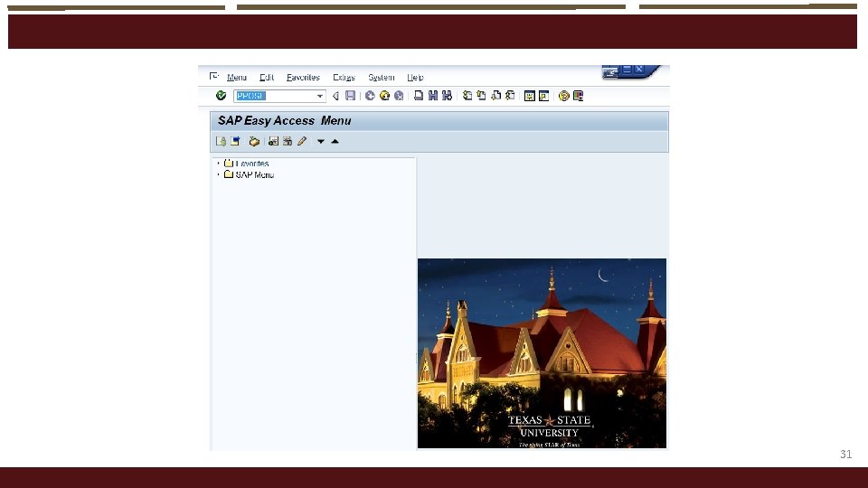
Task: Open Customize local layout icon
Action: pyautogui.click(x=578, y=96)
